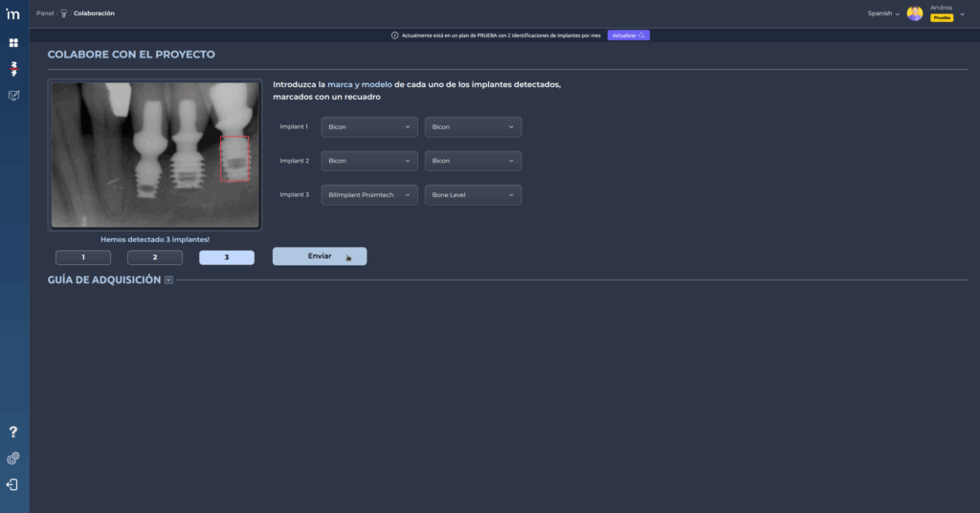
Task: Click the dental X-ray image
Action: (x=155, y=154)
